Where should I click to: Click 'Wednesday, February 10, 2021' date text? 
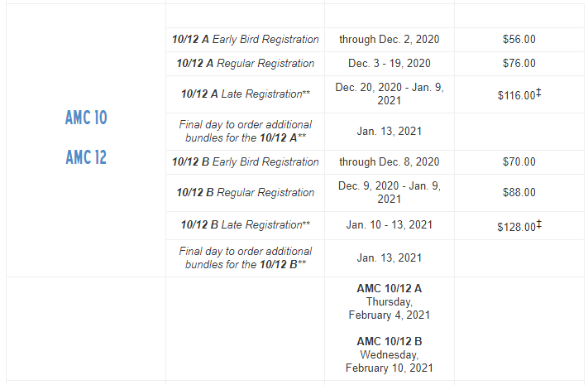coord(390,361)
